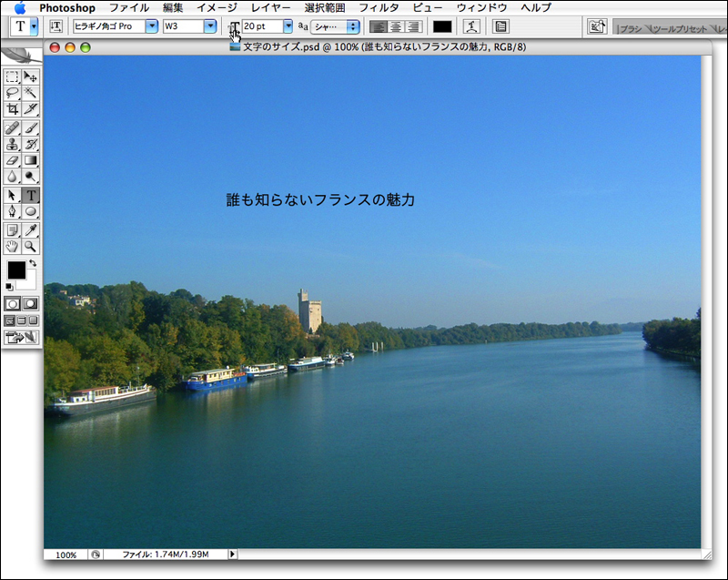
Task: Select the Clone Stamp tool
Action: (13, 144)
